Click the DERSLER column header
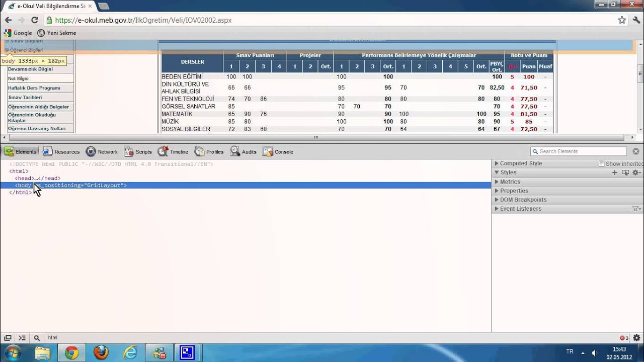The width and height of the screenshot is (644, 362). click(192, 62)
